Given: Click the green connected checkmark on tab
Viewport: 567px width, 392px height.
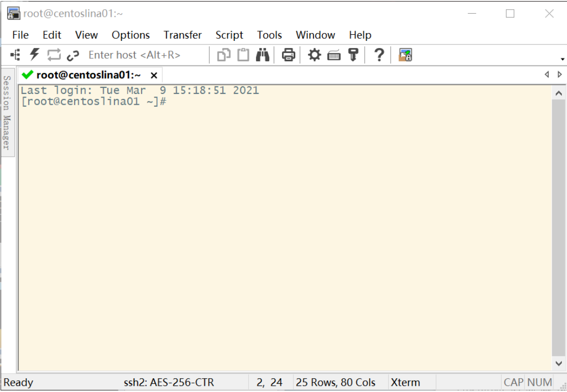Looking at the screenshot, I should tap(28, 75).
